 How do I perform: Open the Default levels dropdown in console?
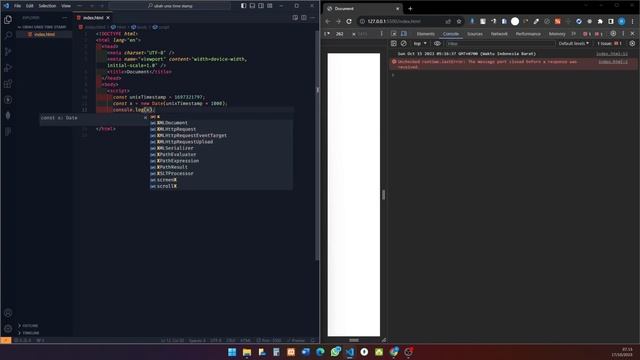(574, 43)
